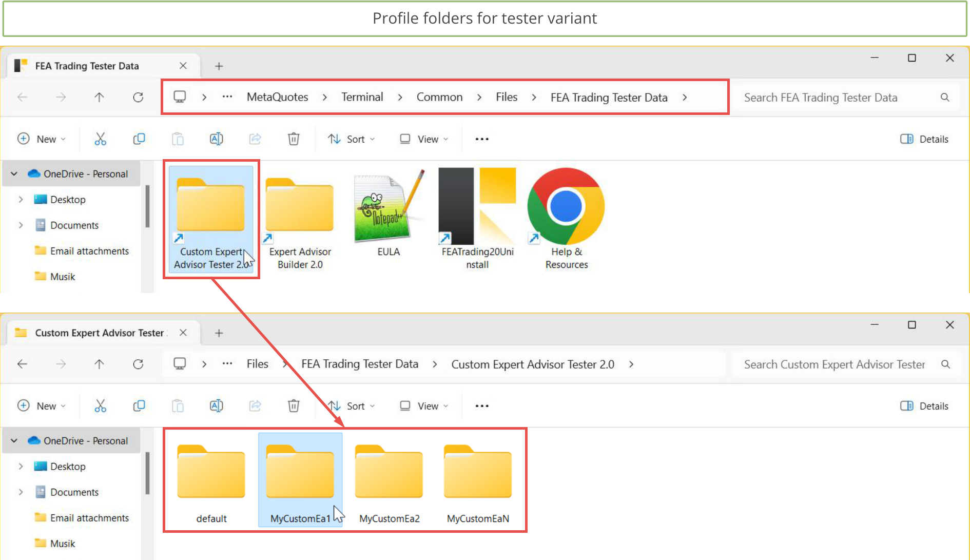Click the Cut icon in Custom Expert Advisor Tester window
The width and height of the screenshot is (970, 560).
point(100,406)
